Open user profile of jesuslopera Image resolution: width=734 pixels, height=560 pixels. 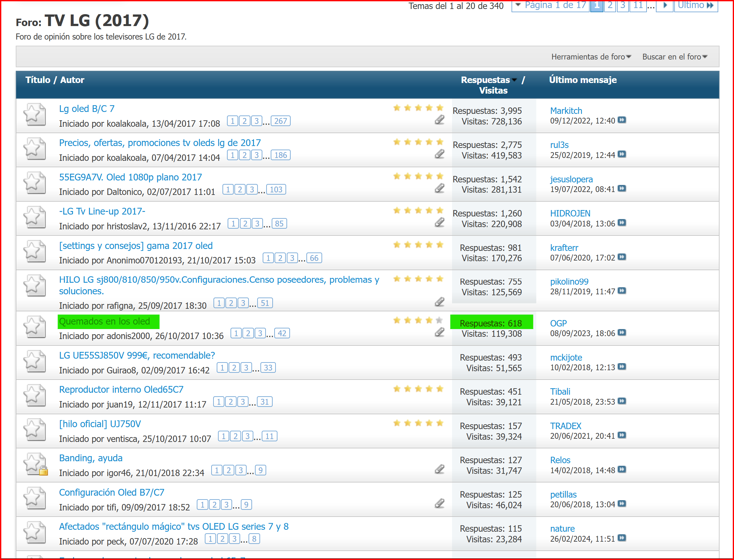pos(571,179)
